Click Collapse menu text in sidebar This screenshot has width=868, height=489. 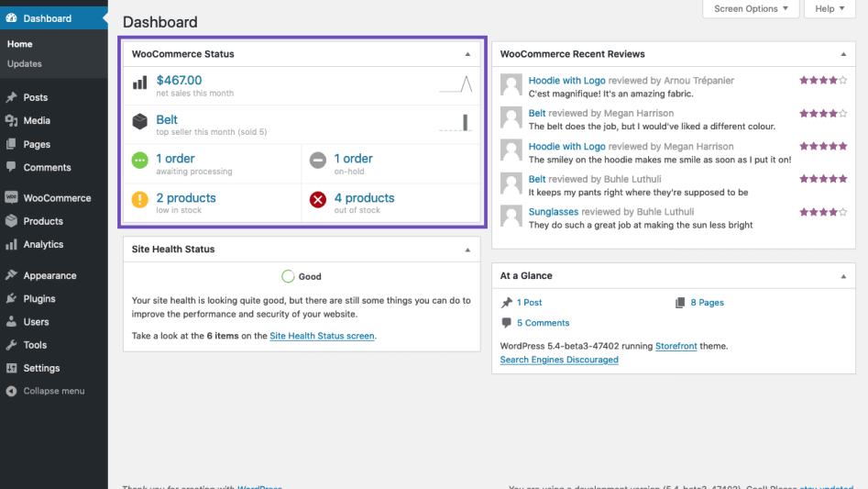(x=54, y=391)
